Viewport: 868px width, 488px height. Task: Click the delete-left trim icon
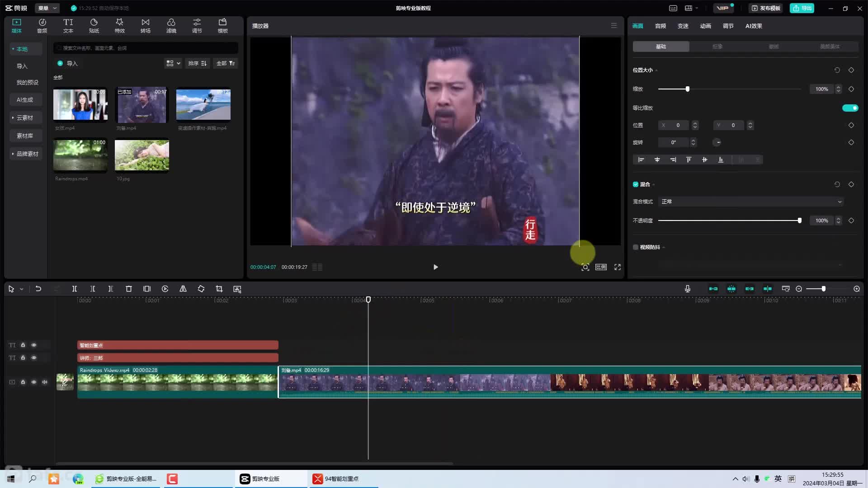coord(93,289)
